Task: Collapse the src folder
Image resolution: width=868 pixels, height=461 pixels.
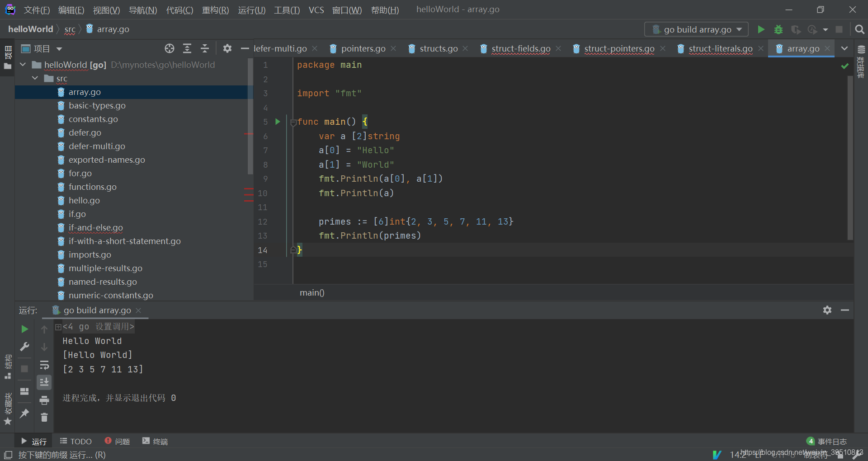Action: point(35,78)
